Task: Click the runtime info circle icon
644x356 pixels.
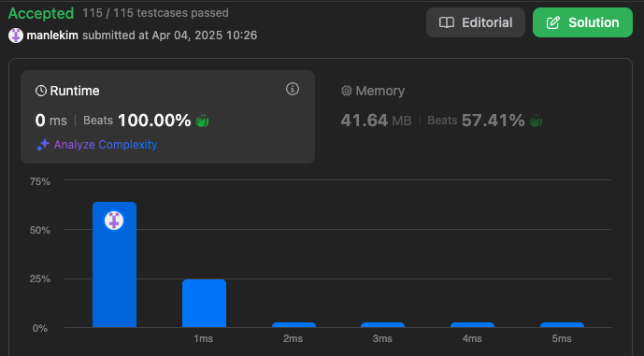Action: point(293,89)
